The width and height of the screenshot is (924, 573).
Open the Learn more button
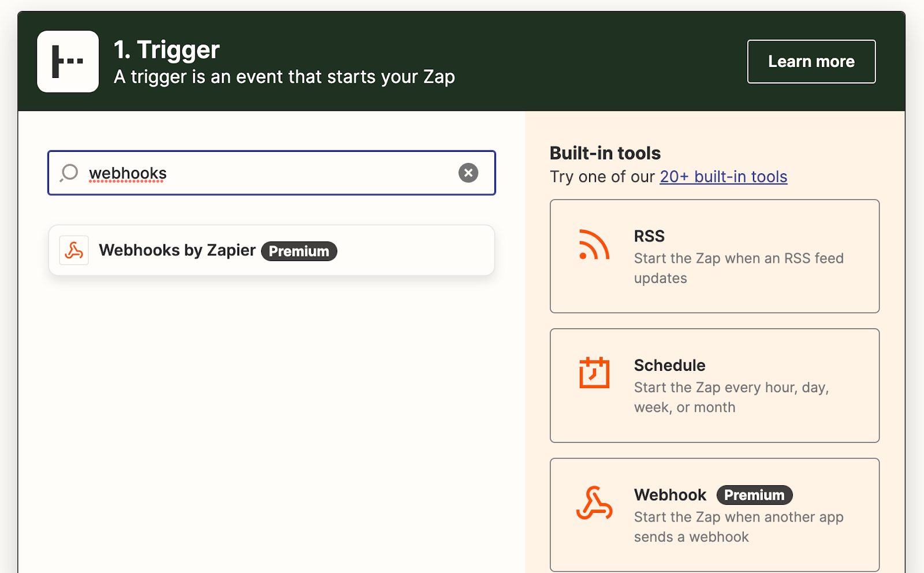pos(811,61)
